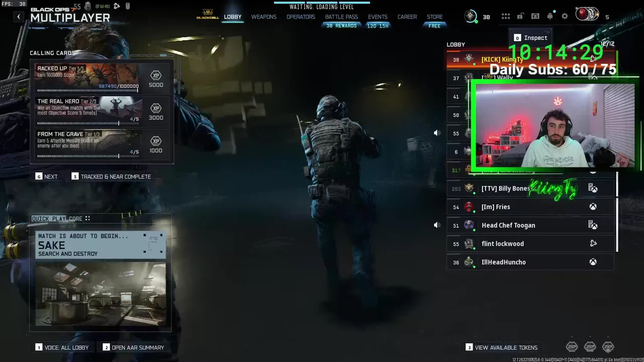Open the notifications bell icon

tap(550, 17)
